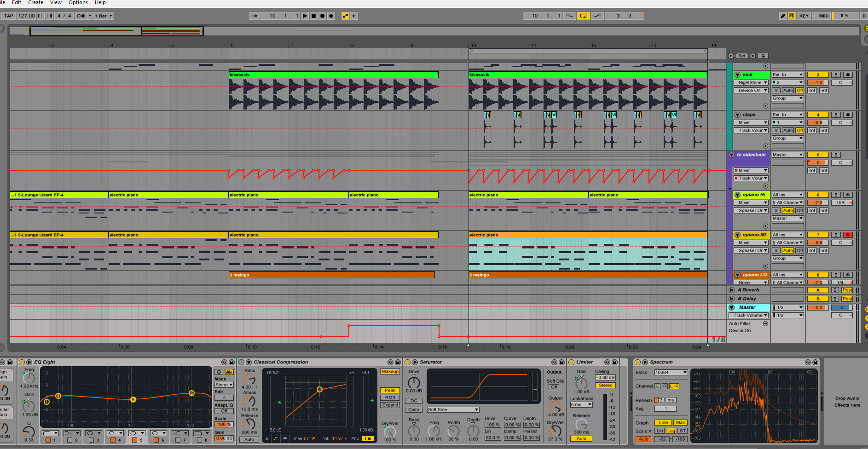Toggle the yellow Automation Arm button
The height and width of the screenshot is (449, 868).
345,16
